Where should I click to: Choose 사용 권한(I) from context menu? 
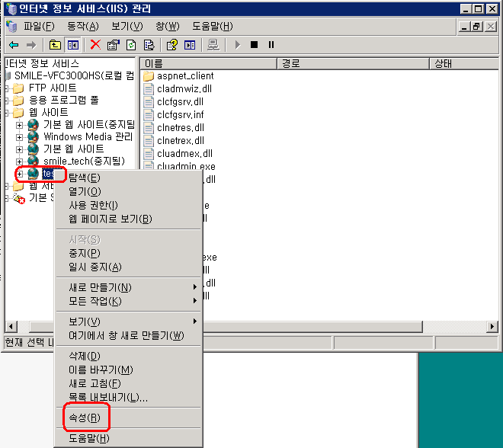click(128, 205)
